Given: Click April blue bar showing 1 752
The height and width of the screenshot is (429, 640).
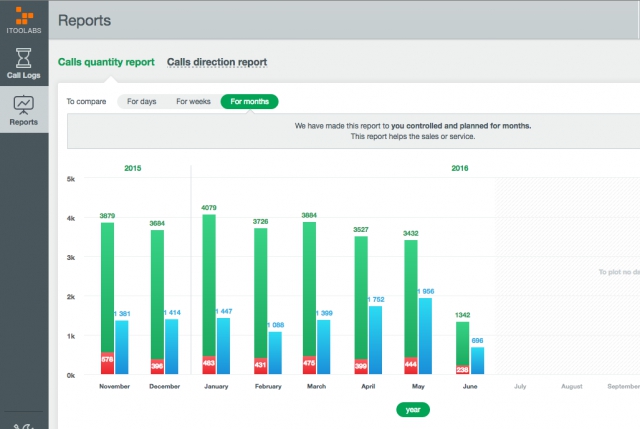Looking at the screenshot, I should coord(376,340).
